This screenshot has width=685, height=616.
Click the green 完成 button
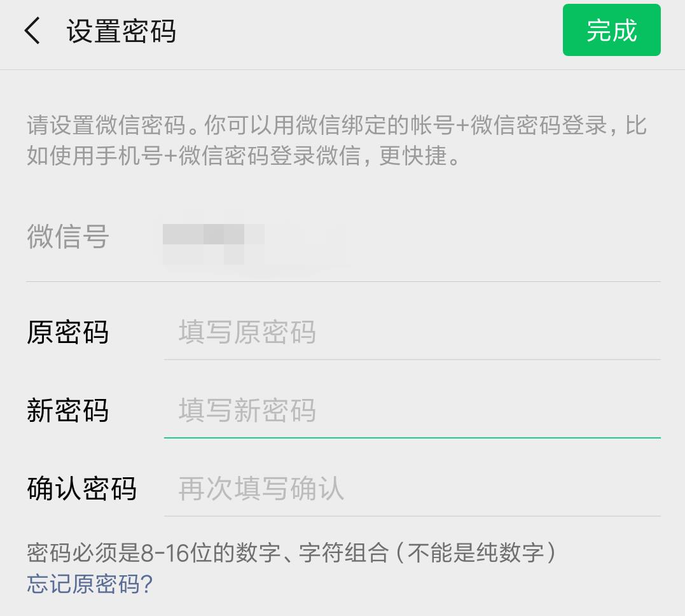[611, 30]
